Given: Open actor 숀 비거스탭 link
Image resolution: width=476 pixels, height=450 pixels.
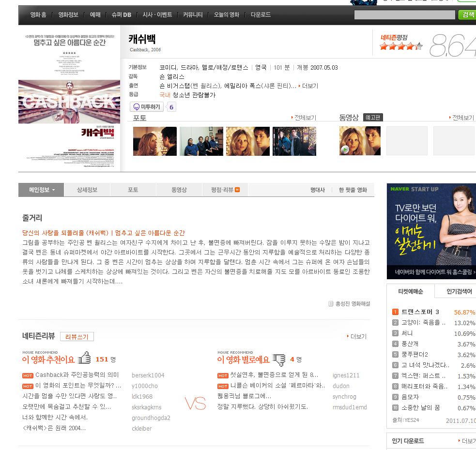Looking at the screenshot, I should 174,86.
